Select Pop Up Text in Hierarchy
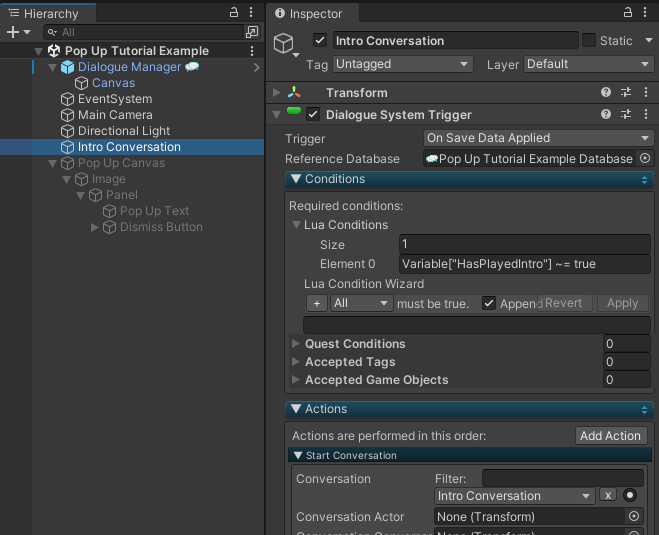This screenshot has height=535, width=659. click(154, 211)
